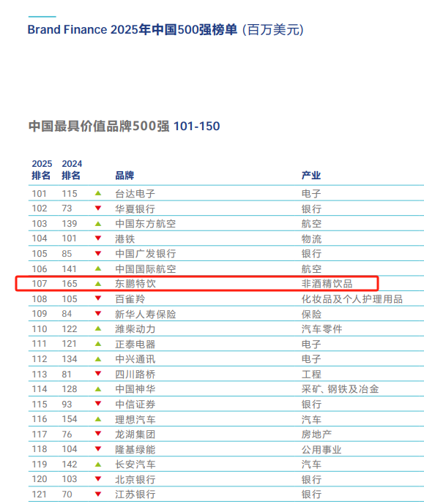
Task: Click the 2024 rank 165 for 东鹏特饮
Action: pyautogui.click(x=70, y=284)
